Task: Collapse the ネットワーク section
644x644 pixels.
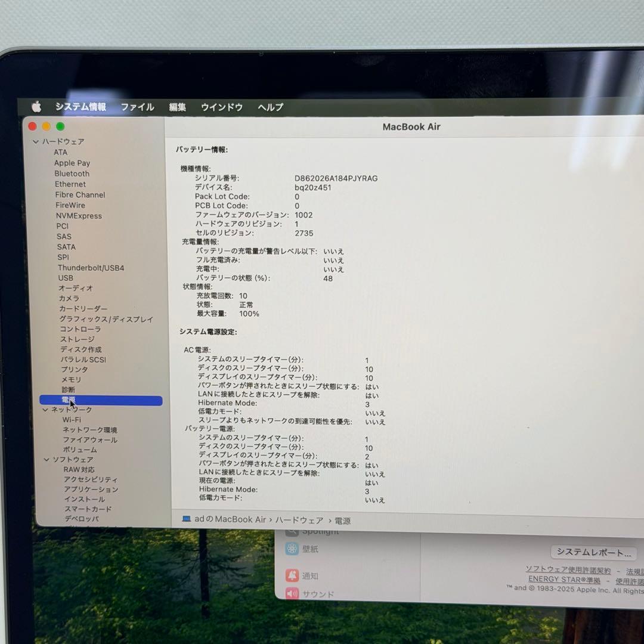Action: tap(47, 410)
